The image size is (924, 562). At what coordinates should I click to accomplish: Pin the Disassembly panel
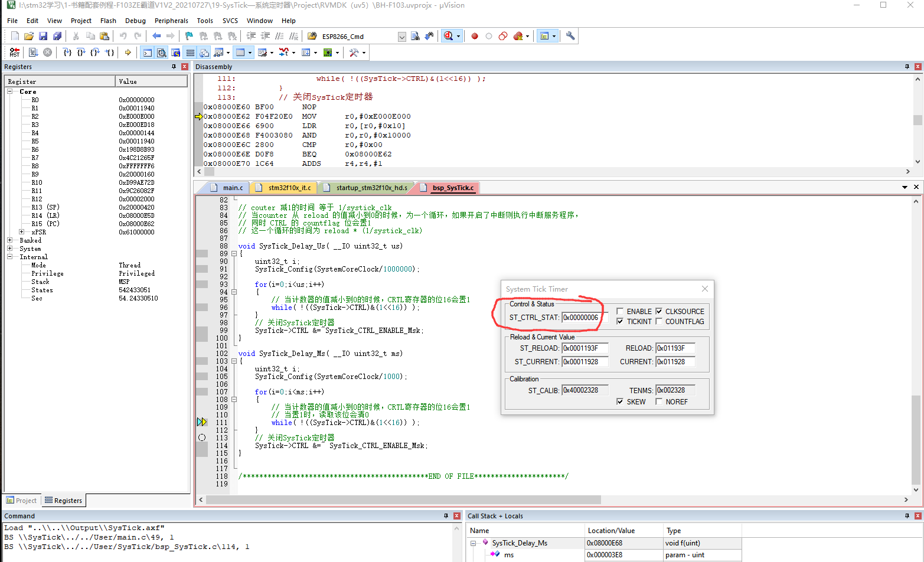tap(907, 67)
